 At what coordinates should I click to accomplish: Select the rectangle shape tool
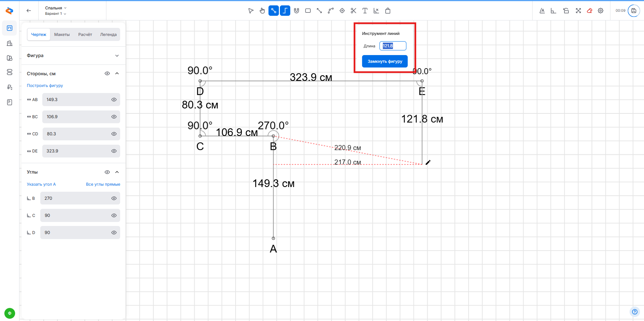308,11
